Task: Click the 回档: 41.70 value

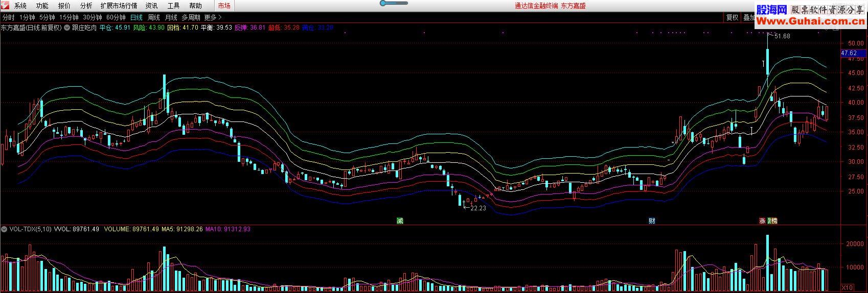Action: click(182, 28)
